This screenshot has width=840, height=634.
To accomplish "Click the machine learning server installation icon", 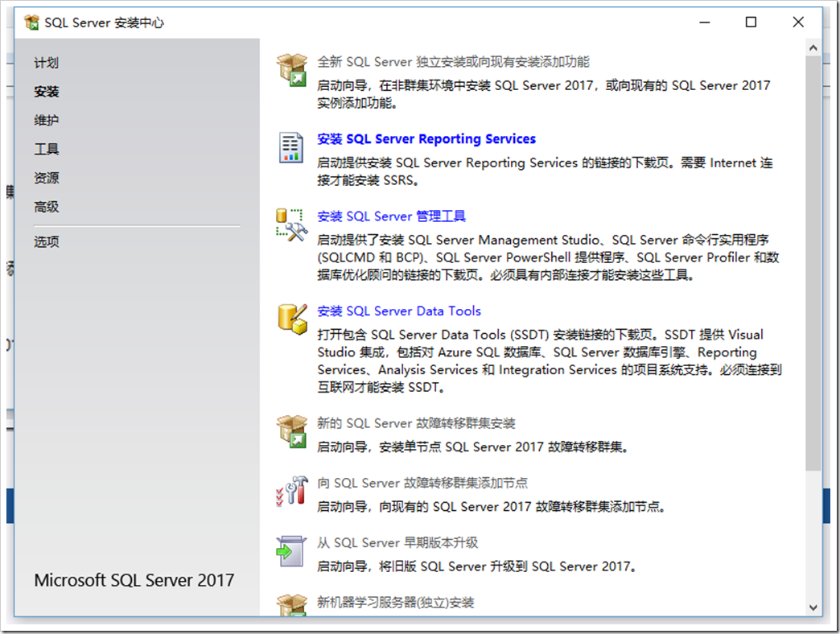I will 292,605.
